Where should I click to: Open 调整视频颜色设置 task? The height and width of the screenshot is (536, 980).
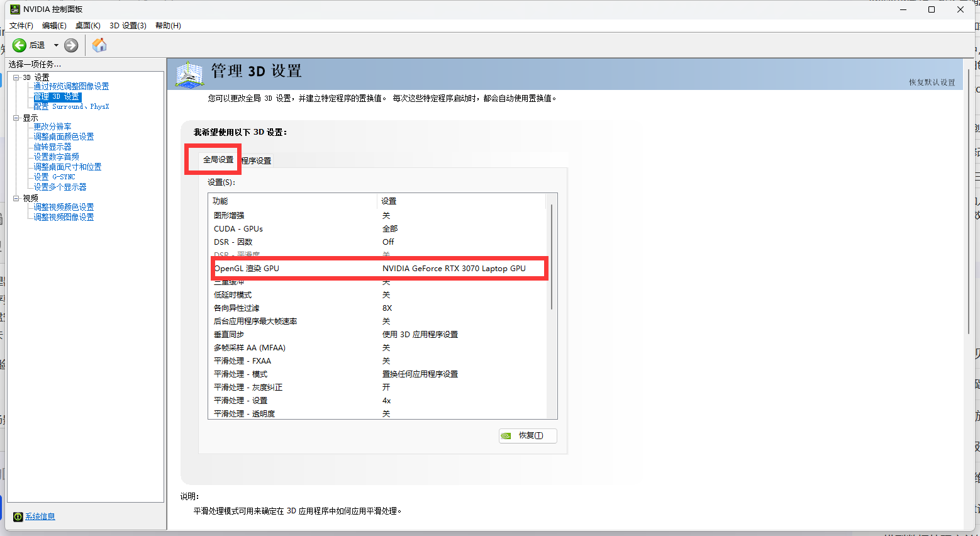click(x=64, y=208)
